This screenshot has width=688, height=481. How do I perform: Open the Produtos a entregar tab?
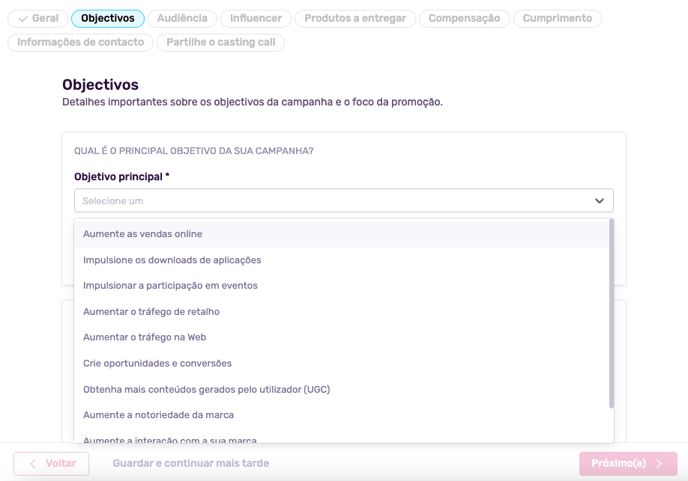355,18
